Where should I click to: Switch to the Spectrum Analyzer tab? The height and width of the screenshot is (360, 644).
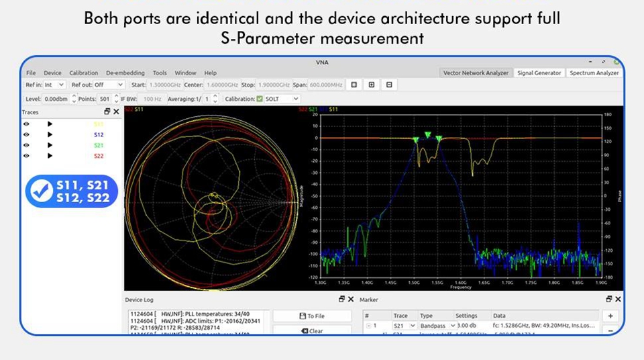coord(594,73)
